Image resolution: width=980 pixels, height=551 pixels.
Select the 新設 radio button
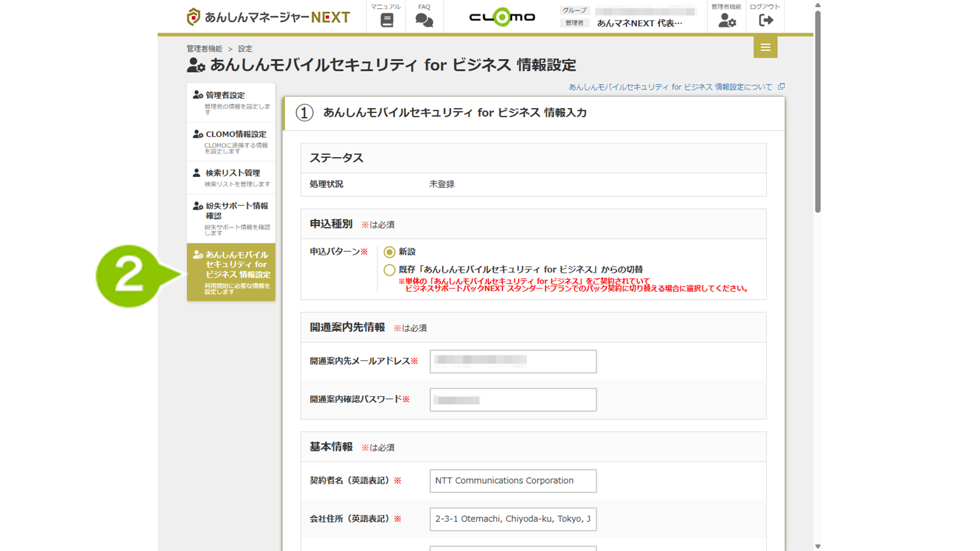pos(389,252)
